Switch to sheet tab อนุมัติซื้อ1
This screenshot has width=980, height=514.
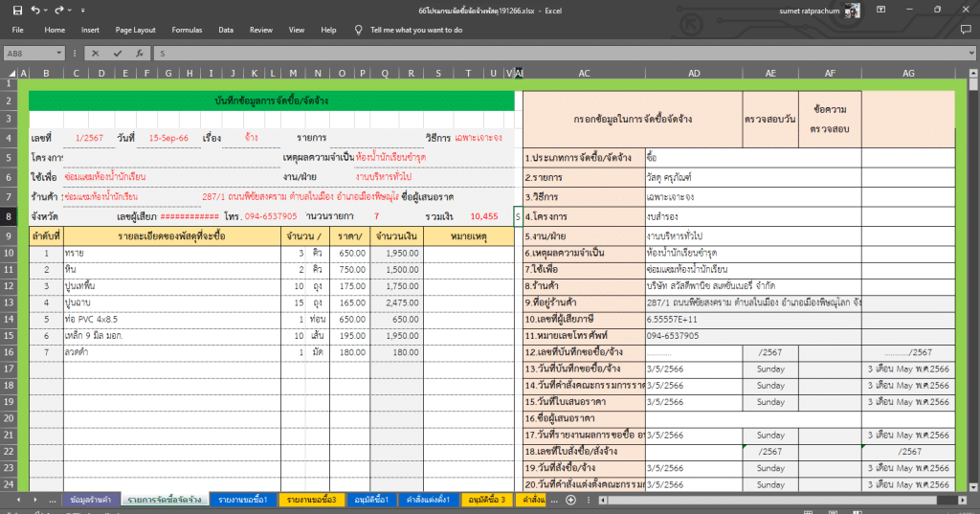pyautogui.click(x=371, y=500)
